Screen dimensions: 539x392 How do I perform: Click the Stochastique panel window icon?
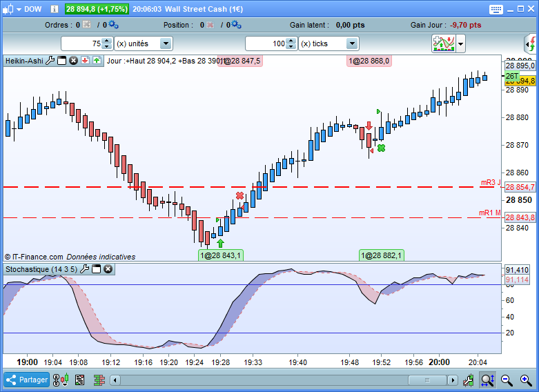pyautogui.click(x=96, y=269)
